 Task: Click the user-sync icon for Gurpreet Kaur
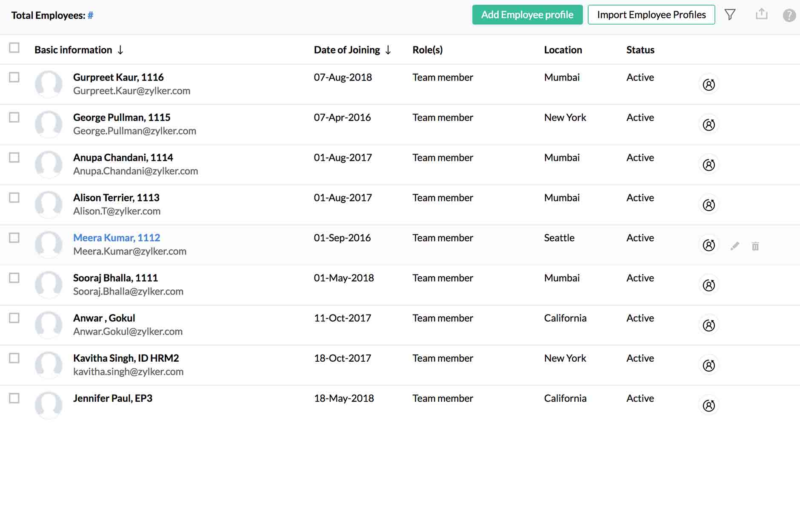(x=709, y=84)
